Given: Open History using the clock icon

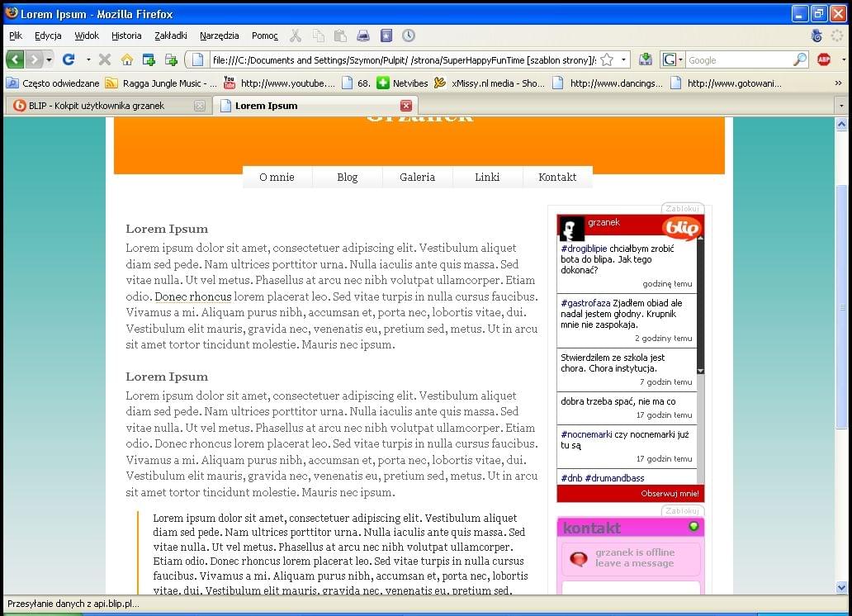Looking at the screenshot, I should coord(409,36).
